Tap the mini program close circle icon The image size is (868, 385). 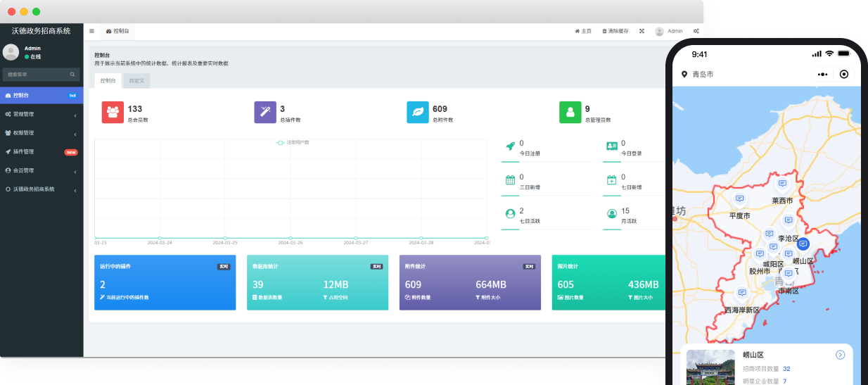pos(844,74)
